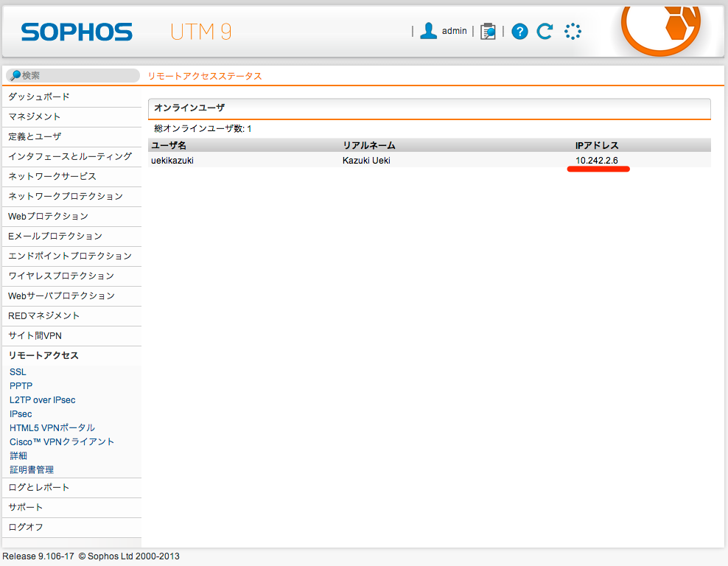Screen dimensions: 728x566
Task: Click the 総オンラインユーザ数: 1 text
Action: point(203,129)
